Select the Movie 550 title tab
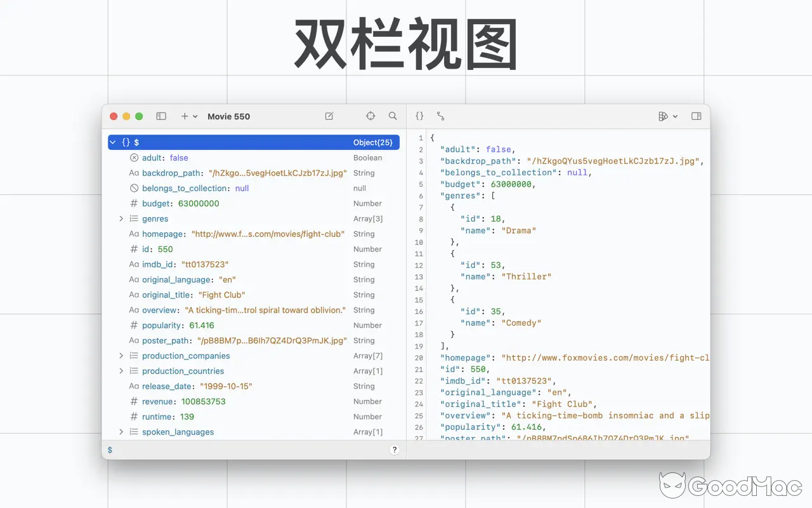 [x=228, y=116]
